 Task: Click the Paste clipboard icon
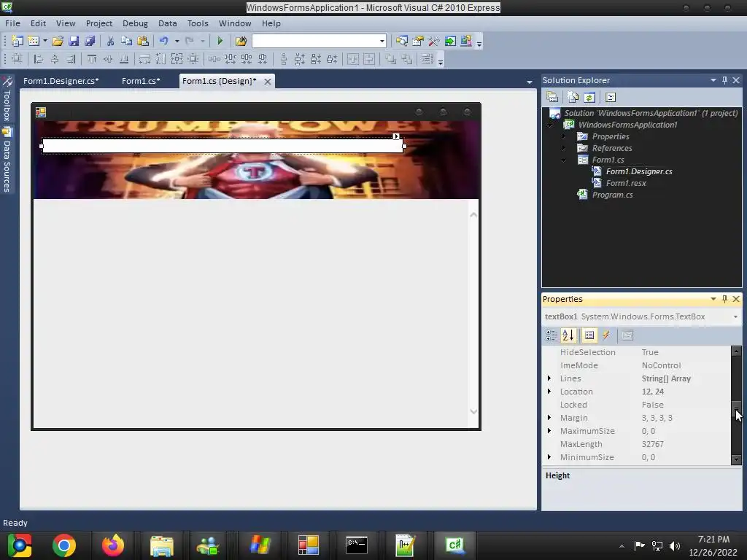pyautogui.click(x=142, y=41)
